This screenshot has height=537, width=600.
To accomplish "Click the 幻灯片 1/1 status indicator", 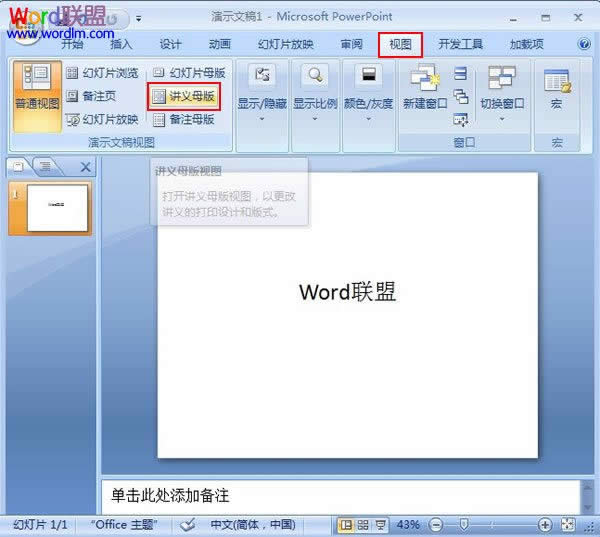I will [40, 524].
